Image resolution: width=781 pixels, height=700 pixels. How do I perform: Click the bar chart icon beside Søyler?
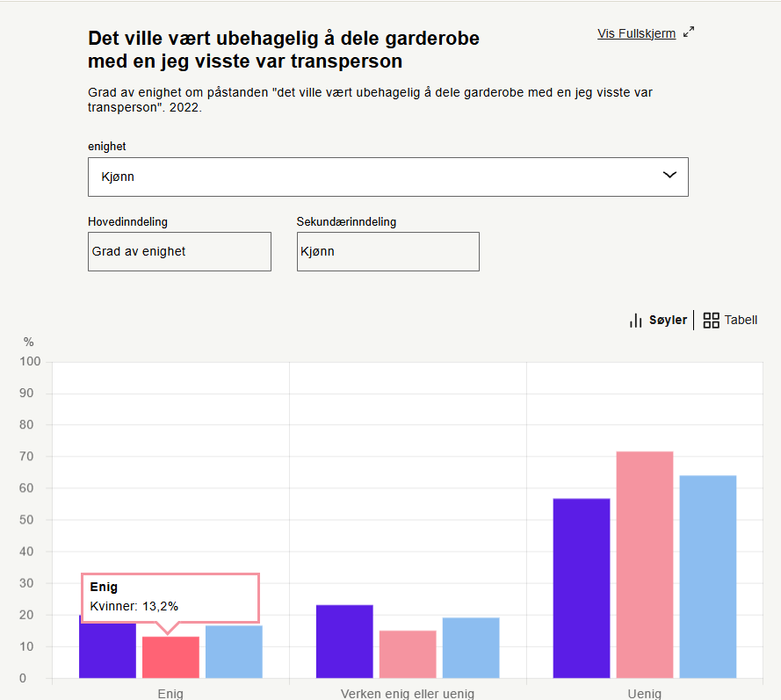(x=636, y=321)
